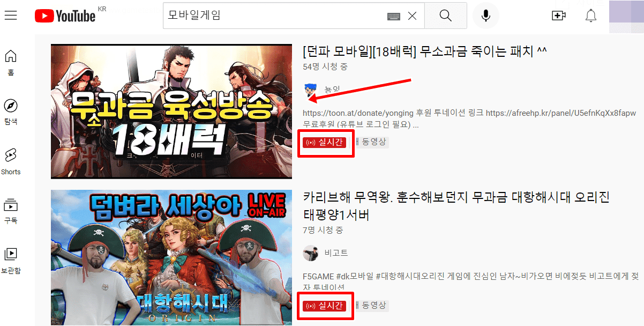Open video title 카리브해 무역왕 훈수해보던지
644x326 pixels.
[x=456, y=206]
